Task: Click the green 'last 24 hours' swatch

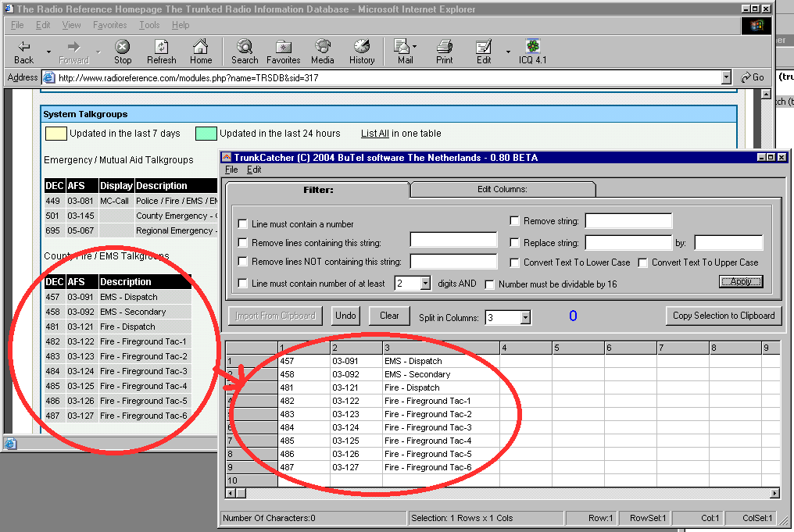Action: pos(206,134)
